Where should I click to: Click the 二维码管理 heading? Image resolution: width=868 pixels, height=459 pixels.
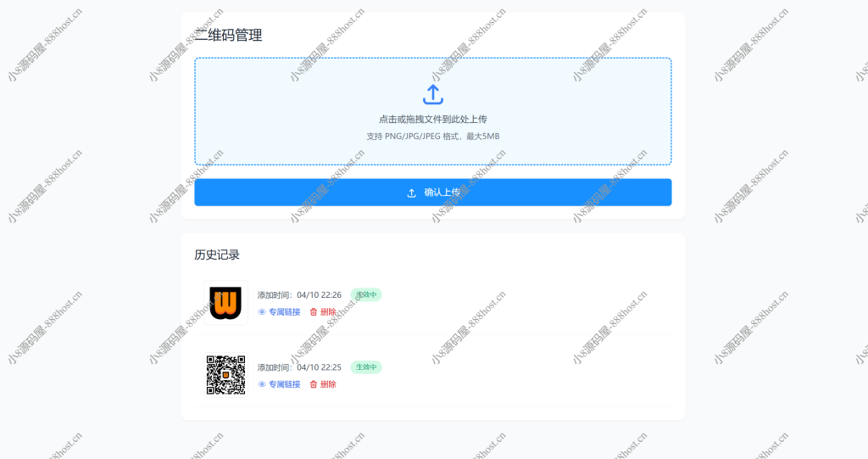pyautogui.click(x=228, y=35)
